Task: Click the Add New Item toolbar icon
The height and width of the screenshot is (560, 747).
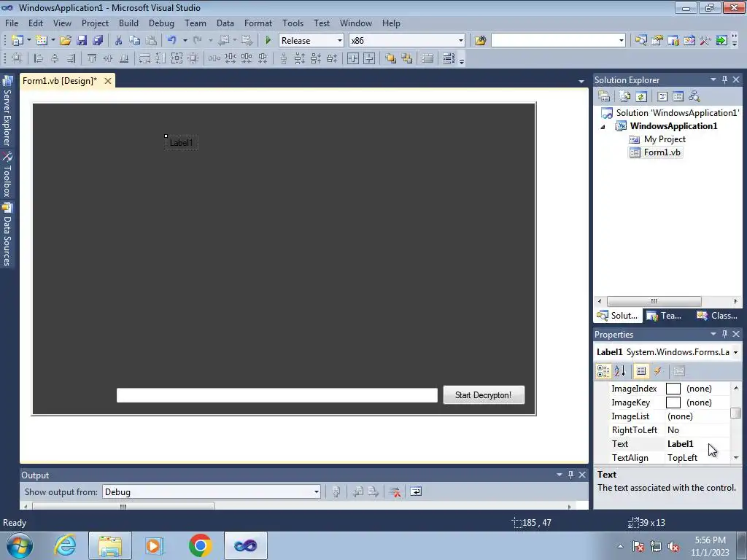Action: pos(42,41)
